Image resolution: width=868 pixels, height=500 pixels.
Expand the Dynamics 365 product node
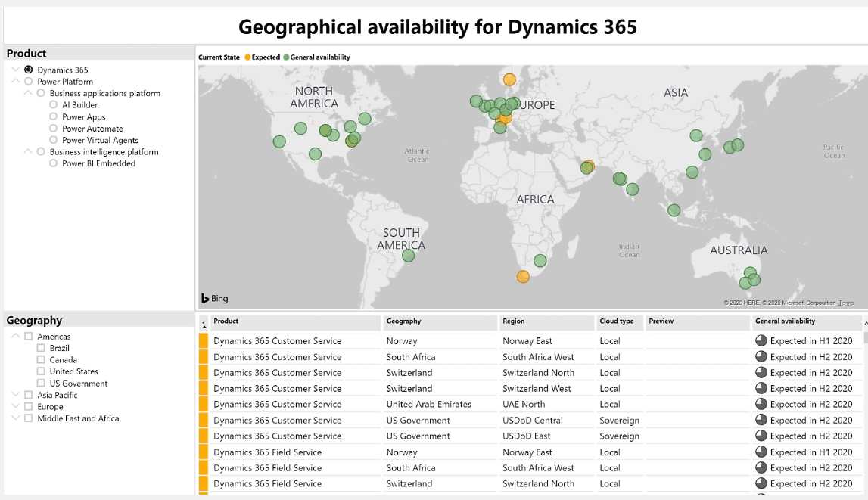pyautogui.click(x=15, y=69)
